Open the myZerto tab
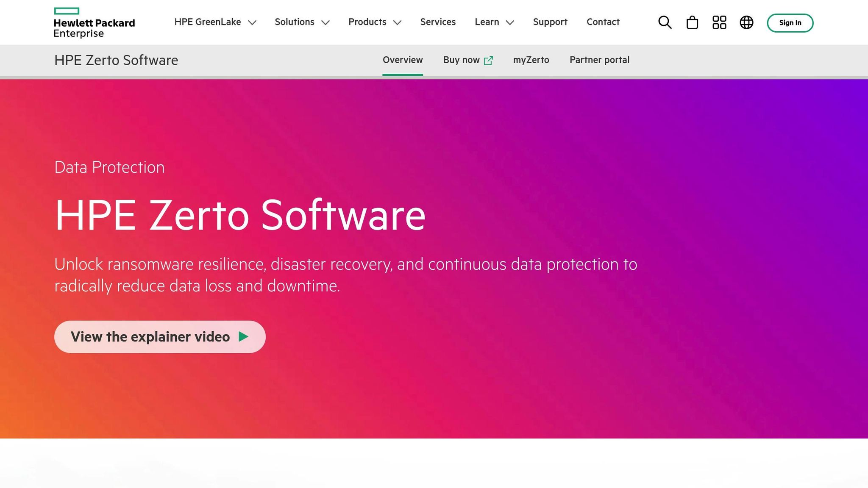 tap(531, 60)
